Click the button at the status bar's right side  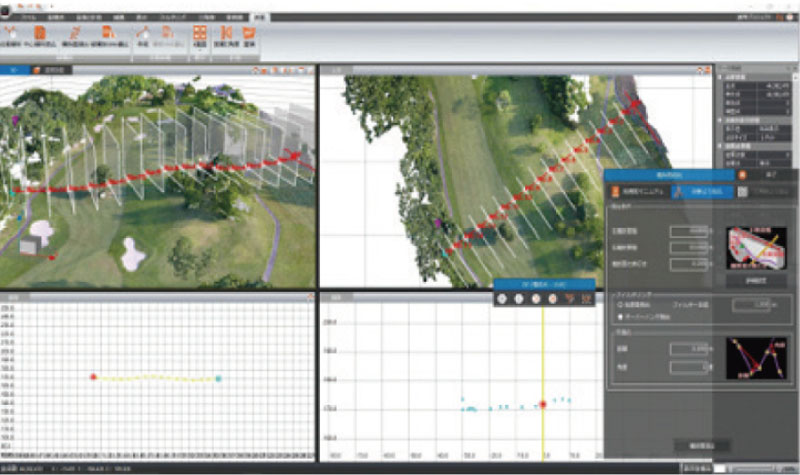tap(697, 468)
